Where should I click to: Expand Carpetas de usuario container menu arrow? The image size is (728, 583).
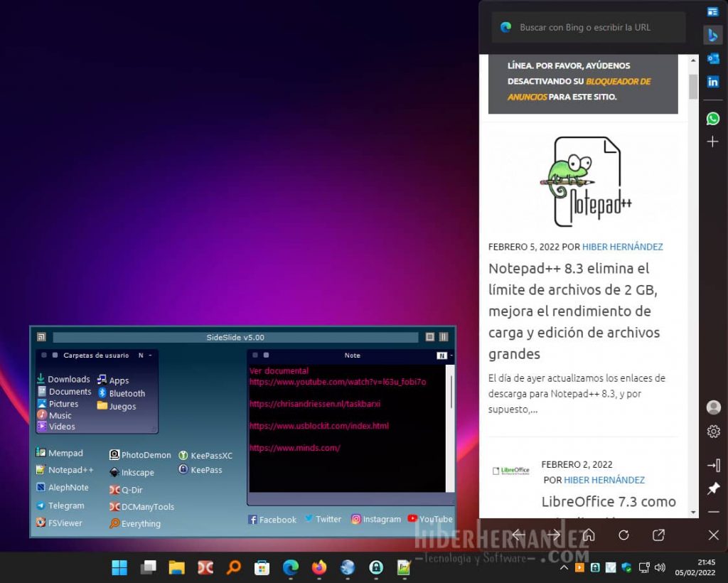click(x=150, y=355)
